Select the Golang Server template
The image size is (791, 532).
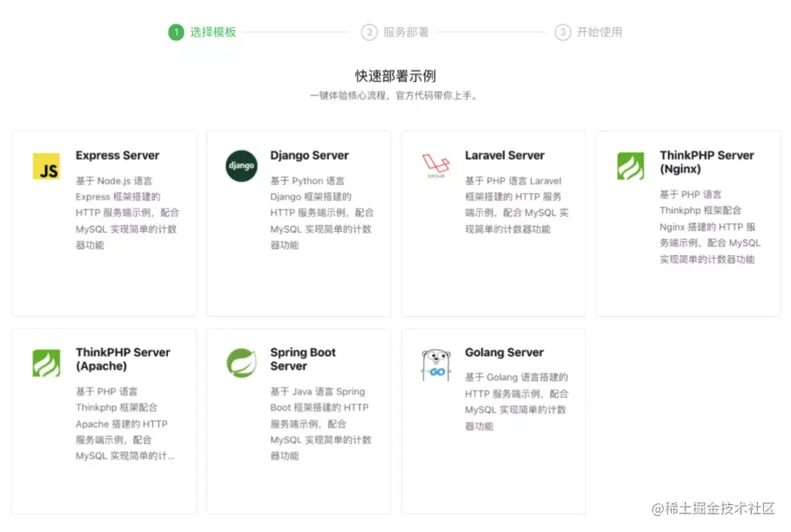tap(493, 420)
